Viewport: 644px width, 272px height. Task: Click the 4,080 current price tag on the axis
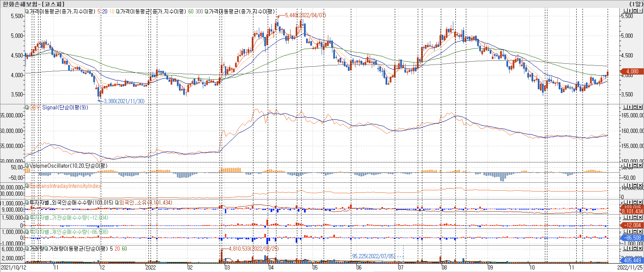click(x=632, y=71)
